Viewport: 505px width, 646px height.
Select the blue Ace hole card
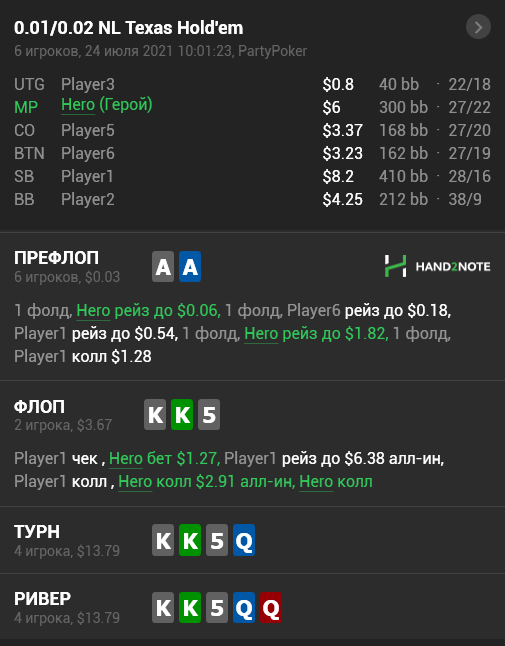tap(190, 267)
